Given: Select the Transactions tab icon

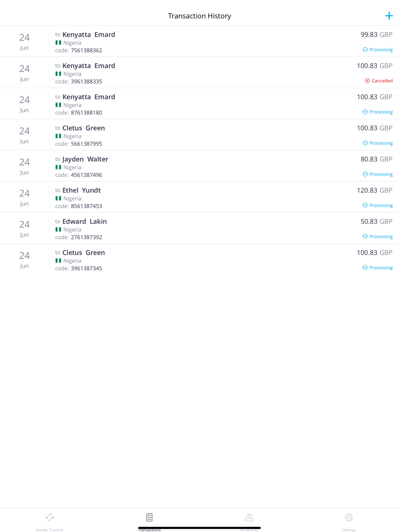Looking at the screenshot, I should click(149, 517).
